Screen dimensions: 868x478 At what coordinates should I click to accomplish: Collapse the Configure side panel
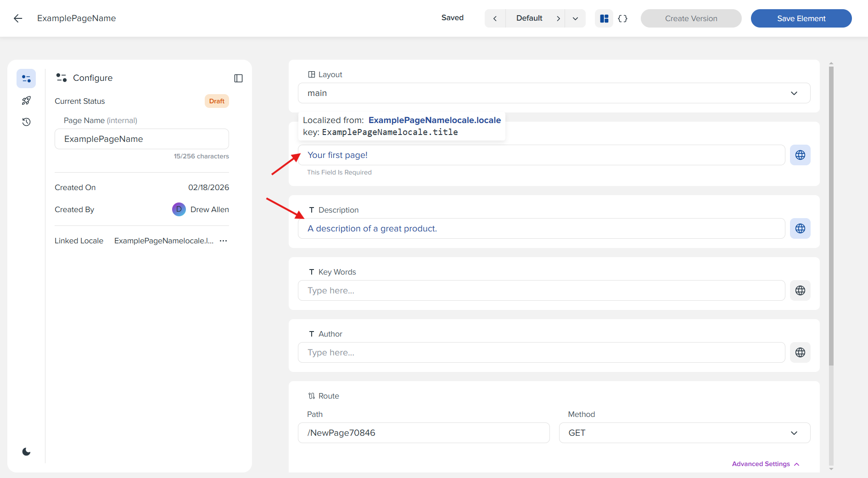click(238, 79)
